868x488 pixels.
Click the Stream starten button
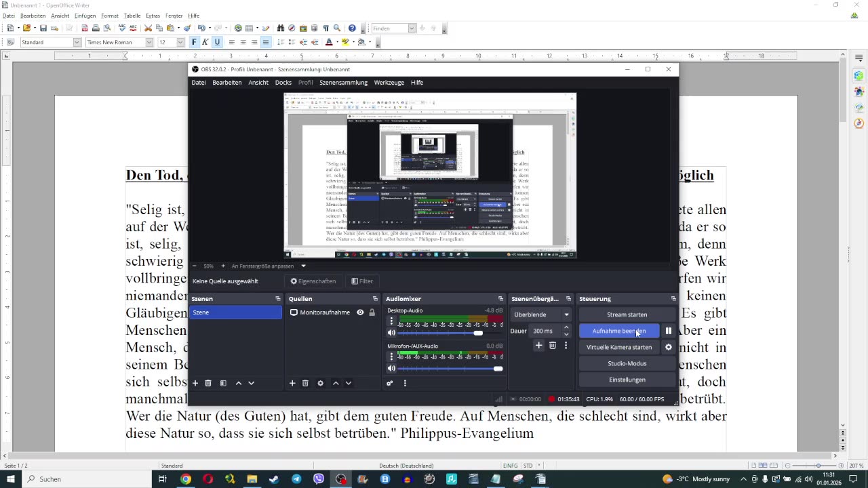tap(627, 314)
